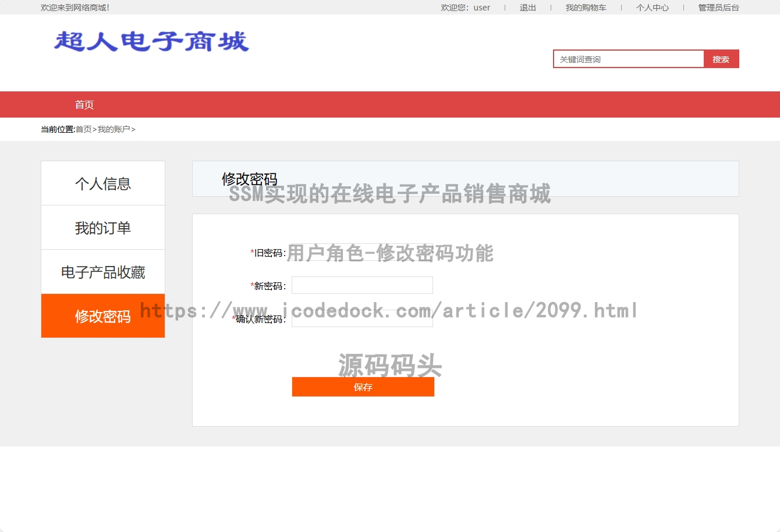Select 首页 in the red navigation bar
The height and width of the screenshot is (532, 780).
point(84,105)
